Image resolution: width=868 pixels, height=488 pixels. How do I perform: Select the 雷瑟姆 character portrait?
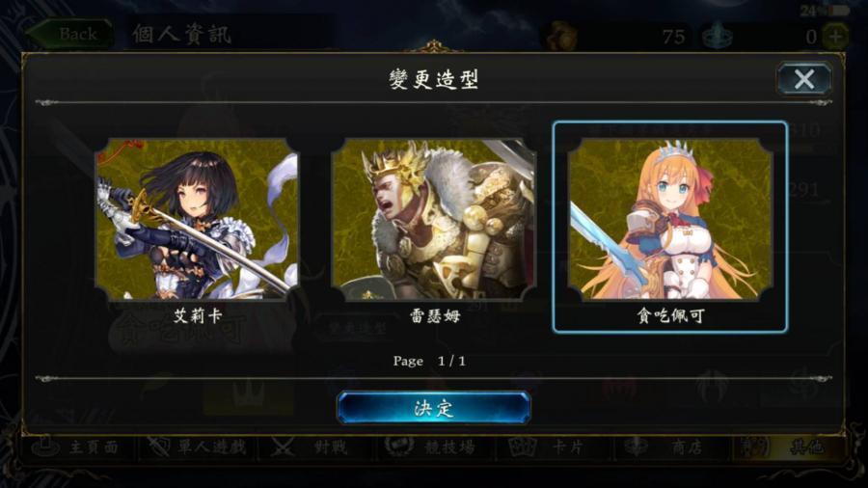tap(434, 219)
